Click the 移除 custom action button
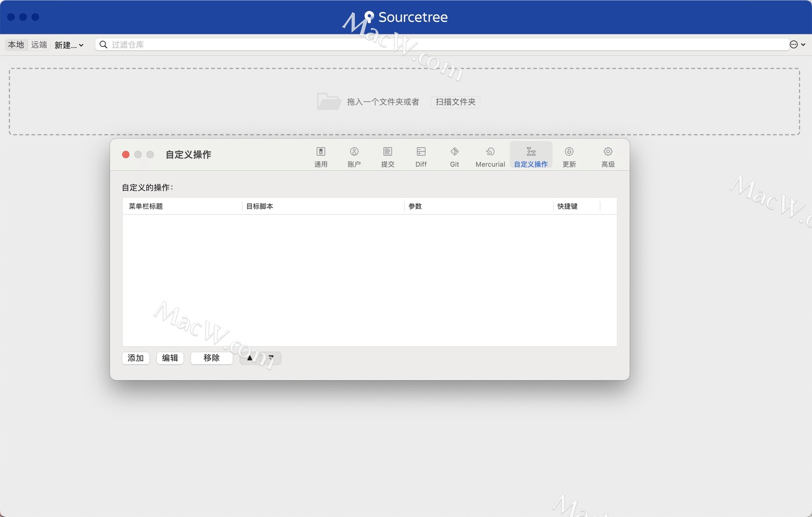 (x=211, y=358)
